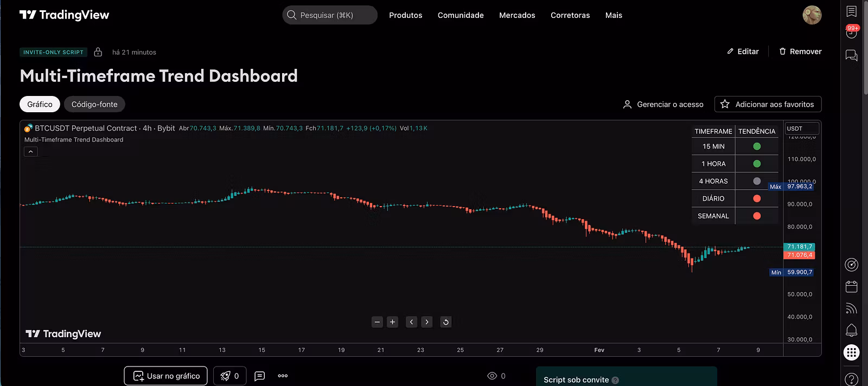Screen dimensions: 868x386
Task: Open the Comunidade menu
Action: click(x=461, y=15)
